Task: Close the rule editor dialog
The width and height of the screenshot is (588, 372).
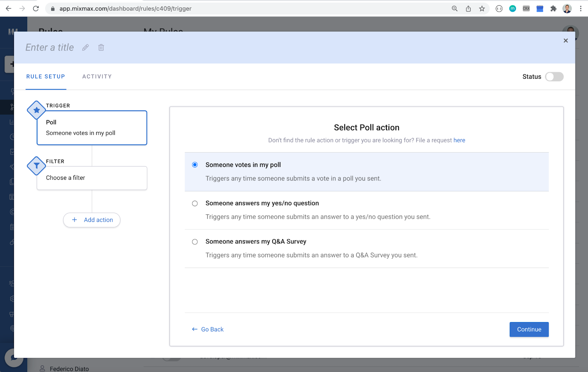Action: point(566,40)
